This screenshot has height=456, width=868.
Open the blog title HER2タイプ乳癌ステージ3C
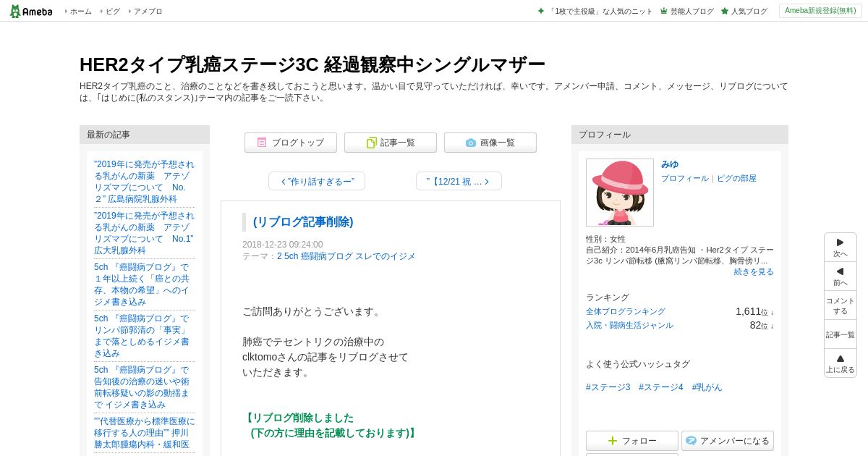[x=312, y=64]
